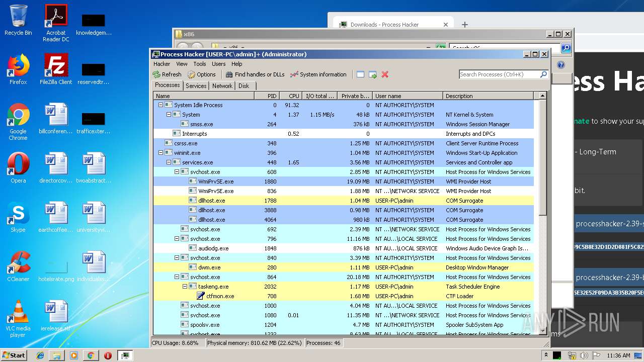Select the csrss.exe process row
This screenshot has height=362, width=644.
[x=343, y=143]
